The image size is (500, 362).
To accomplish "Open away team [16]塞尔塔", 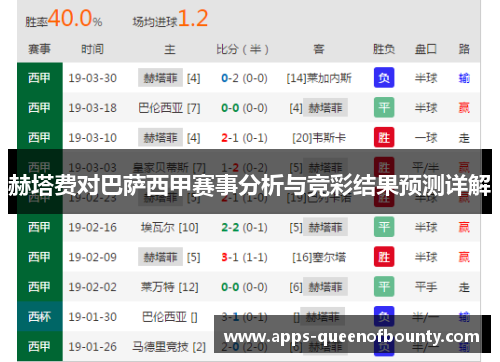I will [319, 257].
